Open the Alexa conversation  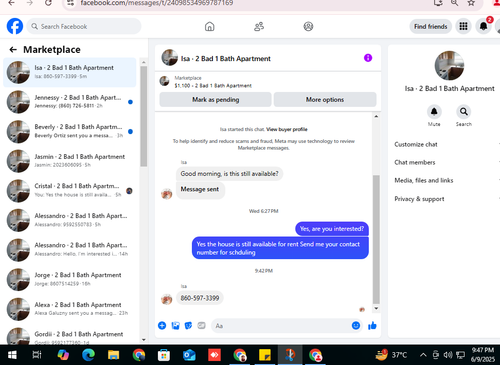(70, 309)
